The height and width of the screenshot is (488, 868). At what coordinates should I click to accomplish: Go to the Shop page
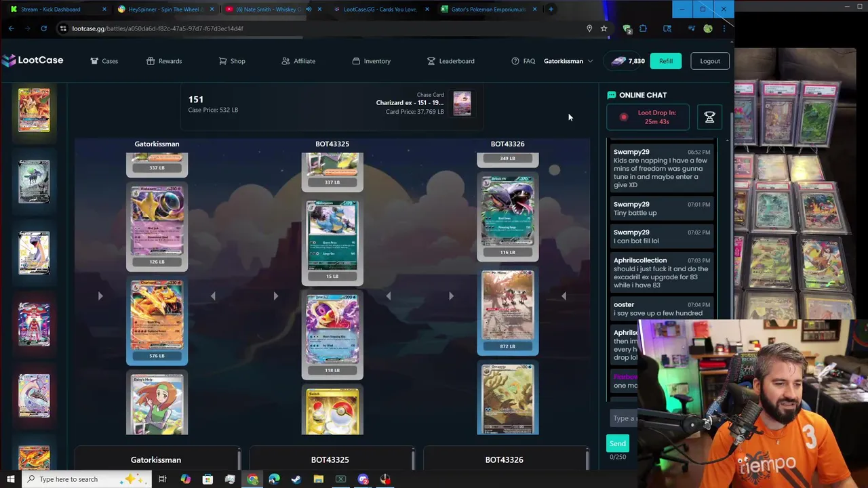(x=232, y=61)
